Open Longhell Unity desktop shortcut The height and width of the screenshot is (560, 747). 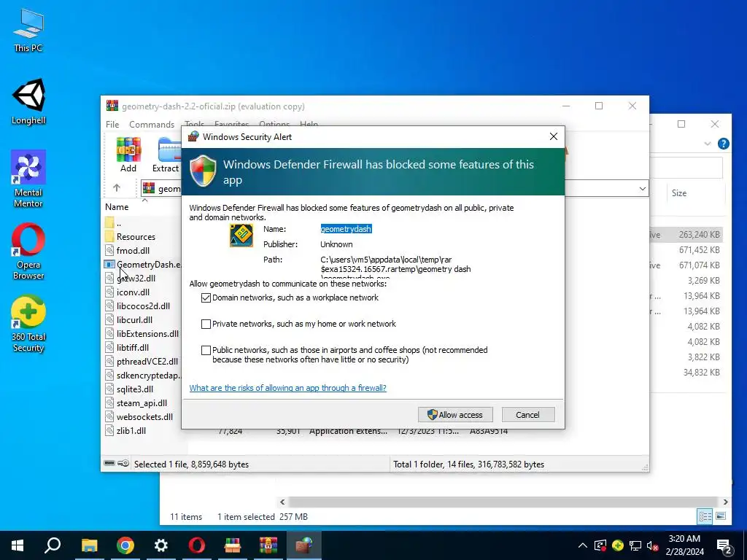(28, 101)
